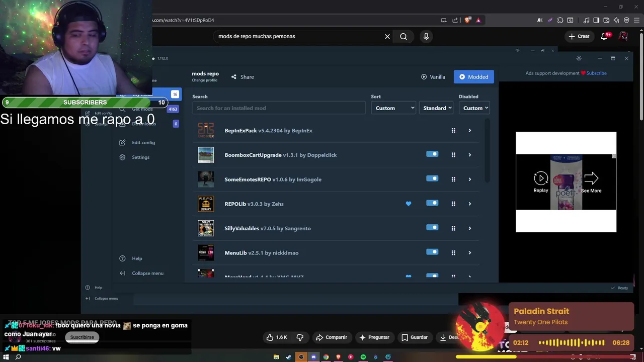Click the REPOLib mod icon
644x362 pixels.
tap(206, 204)
